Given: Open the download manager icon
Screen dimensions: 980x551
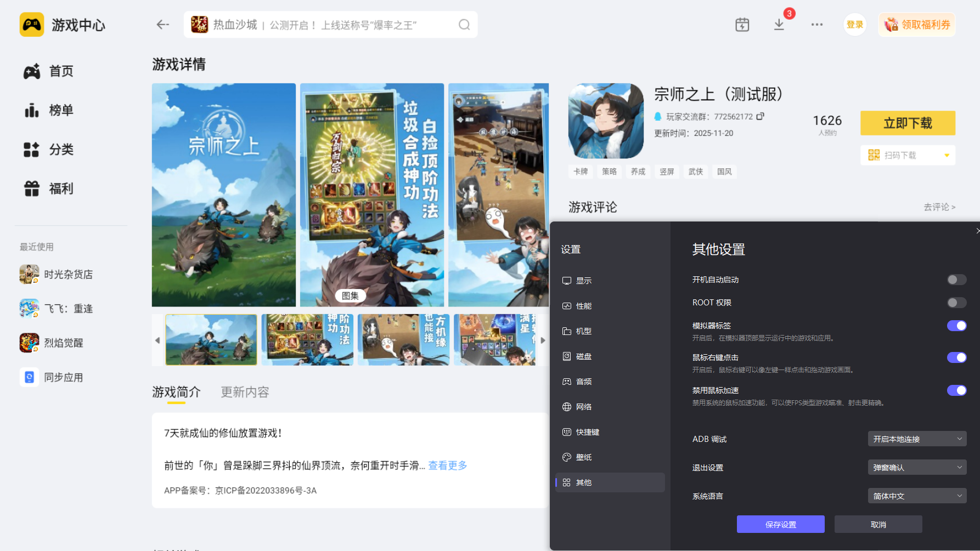Looking at the screenshot, I should (779, 25).
